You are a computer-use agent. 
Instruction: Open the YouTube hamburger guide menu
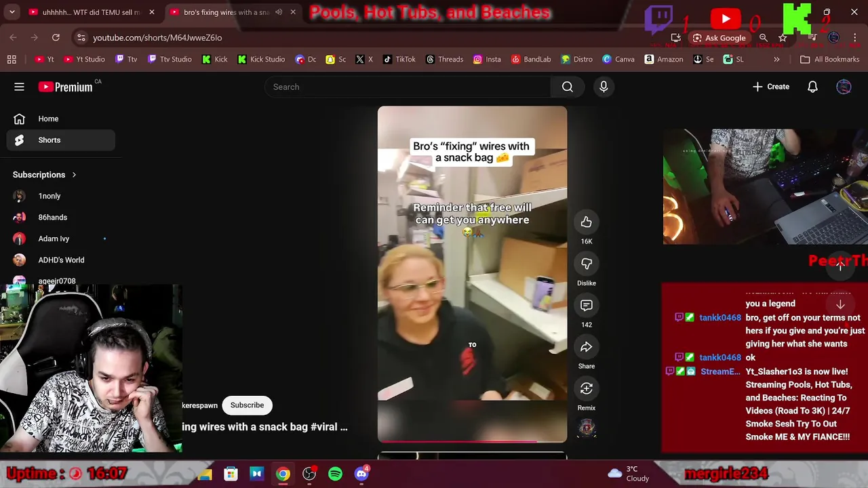(19, 87)
